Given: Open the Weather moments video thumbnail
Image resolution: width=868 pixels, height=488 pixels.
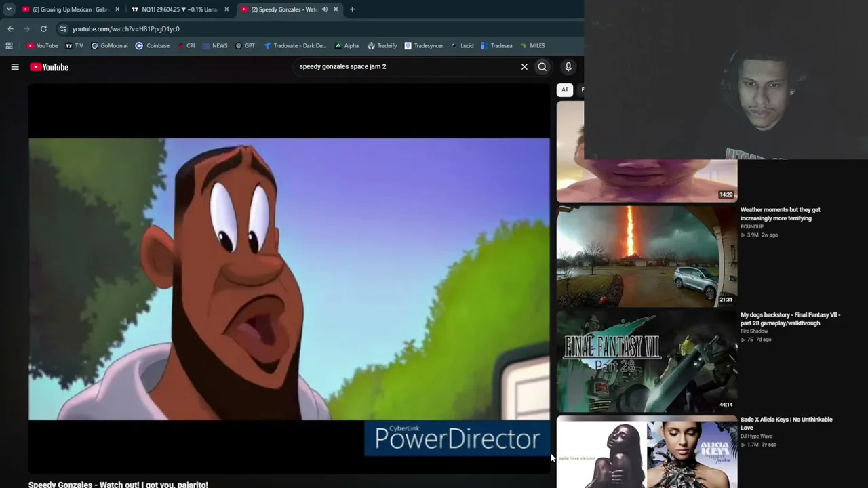Looking at the screenshot, I should (x=647, y=256).
